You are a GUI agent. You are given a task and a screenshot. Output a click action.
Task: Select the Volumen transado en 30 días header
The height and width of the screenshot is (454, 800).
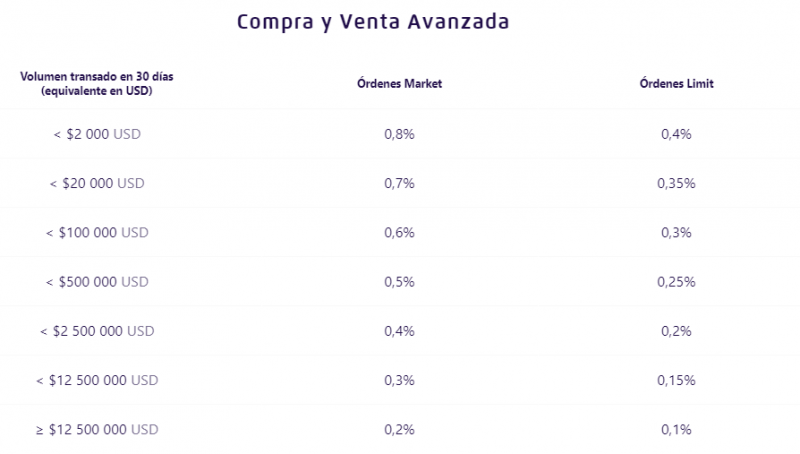(x=97, y=84)
